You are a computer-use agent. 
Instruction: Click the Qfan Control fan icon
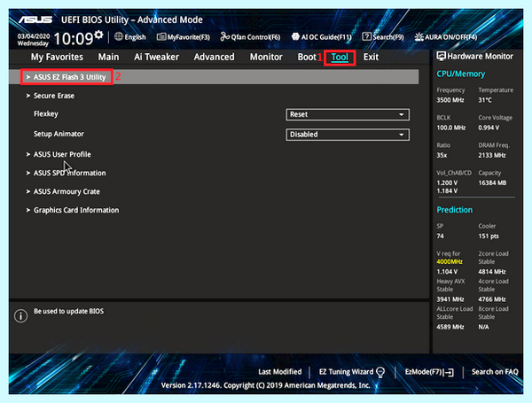click(225, 36)
